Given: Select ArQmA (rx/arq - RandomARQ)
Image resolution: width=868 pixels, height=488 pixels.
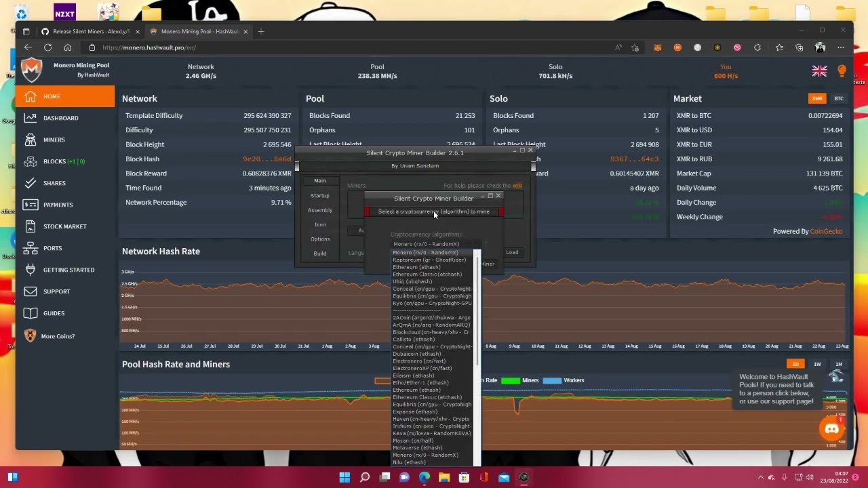Looking at the screenshot, I should pyautogui.click(x=431, y=325).
